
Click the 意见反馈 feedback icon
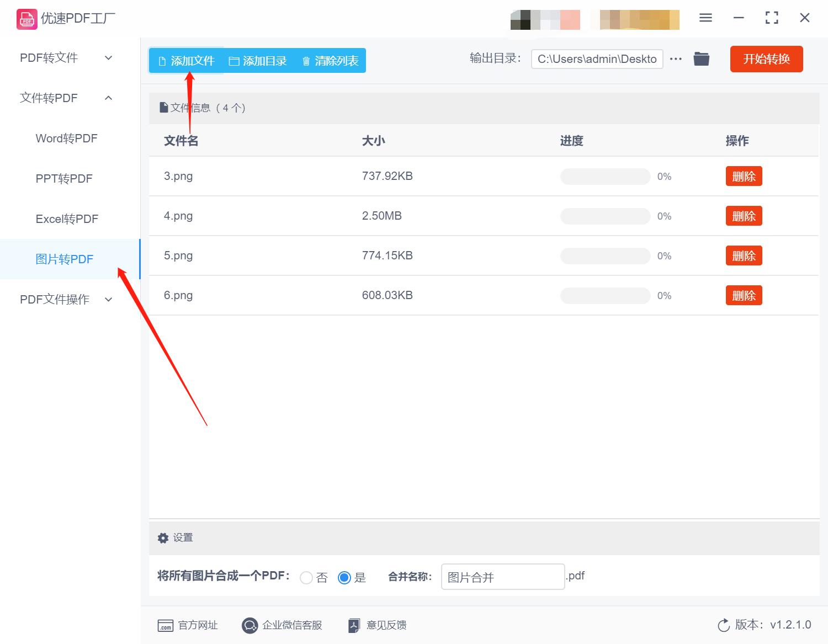click(353, 625)
